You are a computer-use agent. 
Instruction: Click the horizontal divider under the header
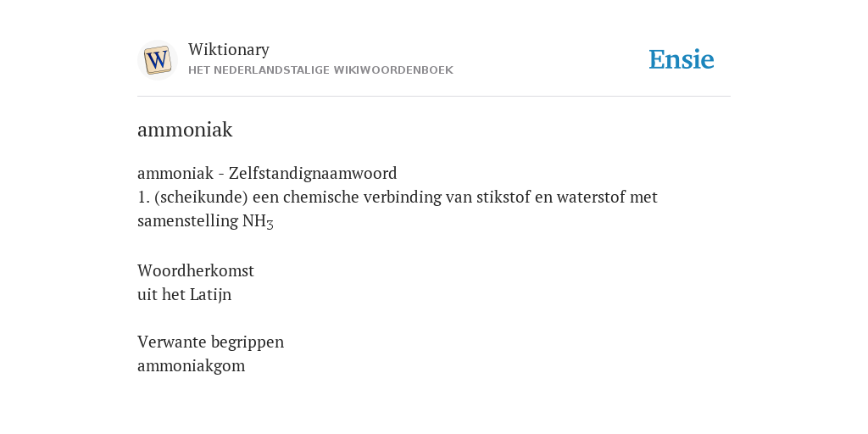pos(434,97)
